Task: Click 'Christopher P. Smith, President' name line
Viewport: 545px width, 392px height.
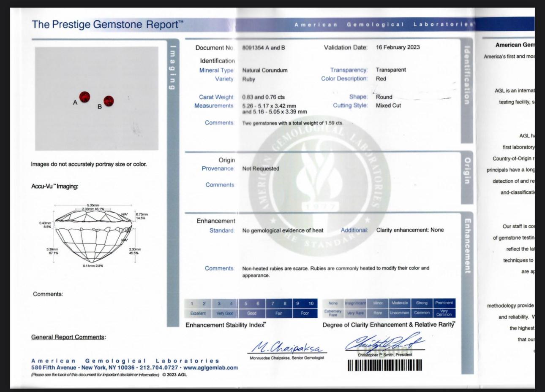Action: click(x=385, y=355)
